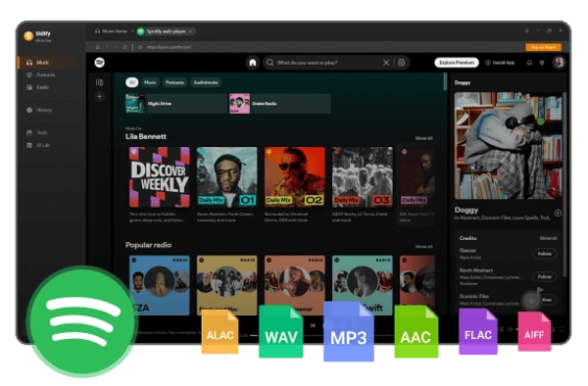Click the search field What do you want to play
Screen dimensions: 588x386
(x=322, y=63)
